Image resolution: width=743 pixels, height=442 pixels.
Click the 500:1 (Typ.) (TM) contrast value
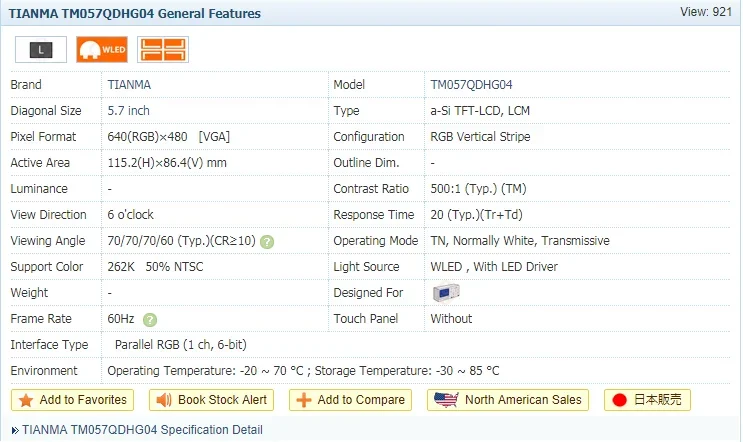click(478, 189)
